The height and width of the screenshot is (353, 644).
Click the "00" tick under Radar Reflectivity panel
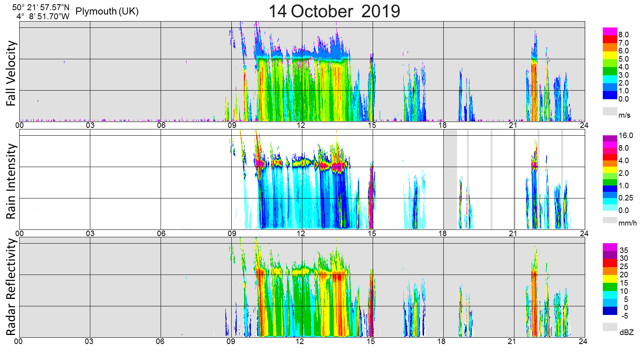tap(18, 341)
